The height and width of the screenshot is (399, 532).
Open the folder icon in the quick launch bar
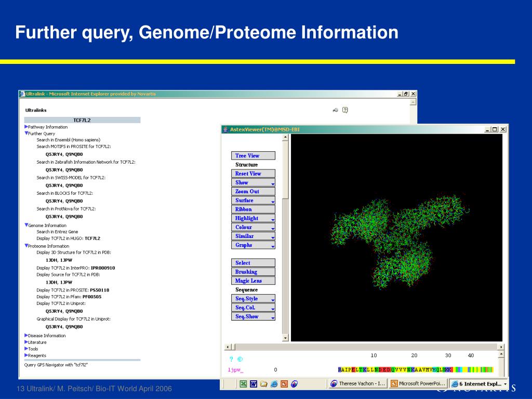tap(263, 384)
